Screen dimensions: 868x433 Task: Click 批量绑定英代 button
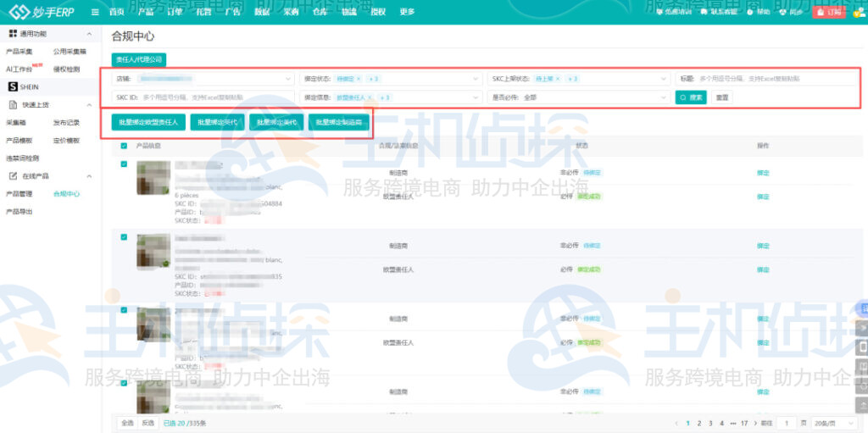tap(218, 123)
